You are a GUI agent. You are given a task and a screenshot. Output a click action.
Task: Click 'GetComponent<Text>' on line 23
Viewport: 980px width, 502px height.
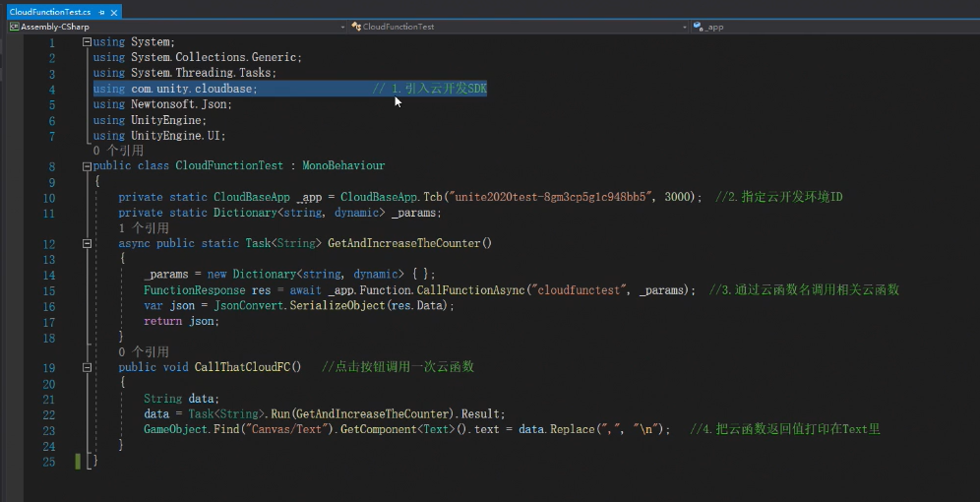click(x=397, y=429)
